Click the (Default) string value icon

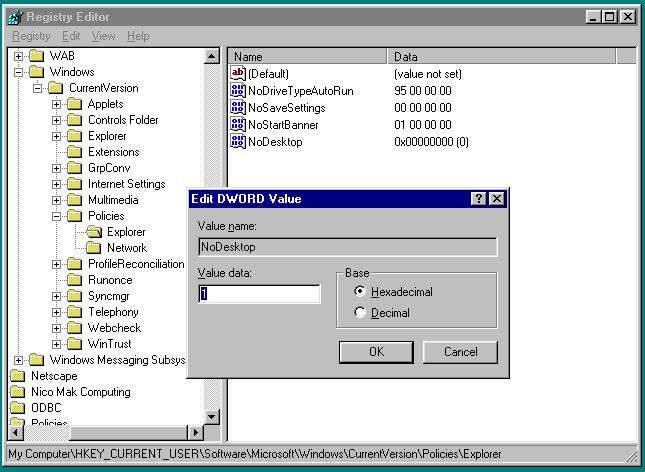pyautogui.click(x=238, y=73)
